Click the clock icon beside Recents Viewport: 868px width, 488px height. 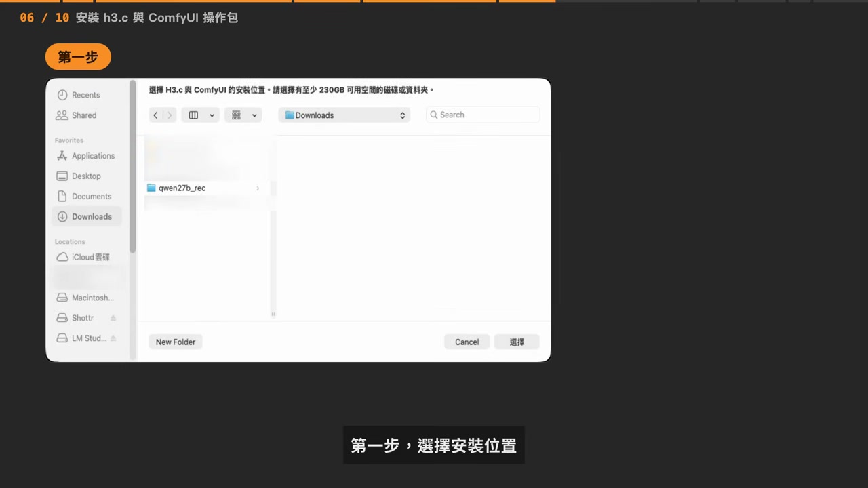(x=62, y=95)
